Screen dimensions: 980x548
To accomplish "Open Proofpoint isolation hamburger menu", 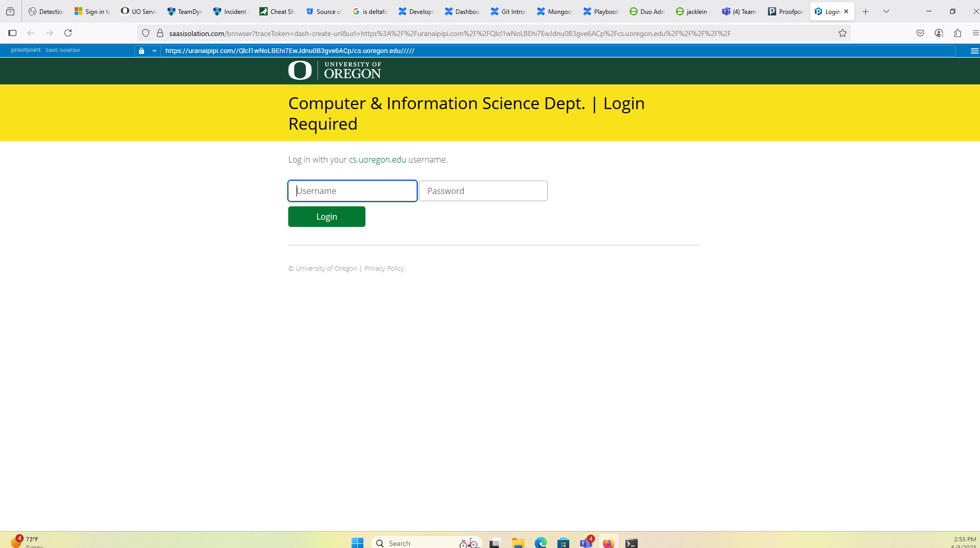I will coord(974,51).
